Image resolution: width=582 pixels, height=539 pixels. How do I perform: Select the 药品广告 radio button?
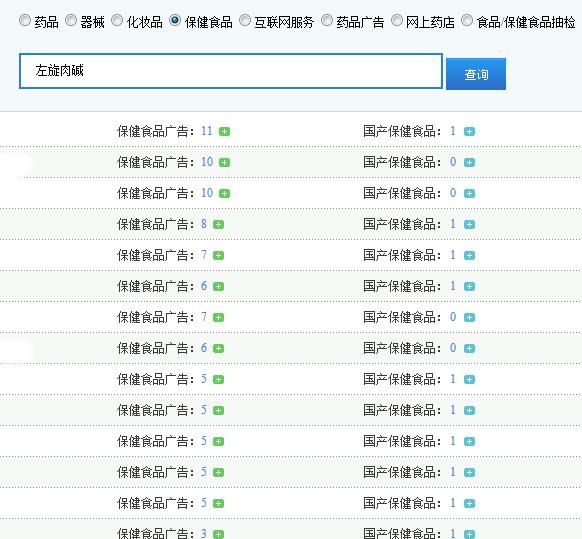click(x=327, y=20)
